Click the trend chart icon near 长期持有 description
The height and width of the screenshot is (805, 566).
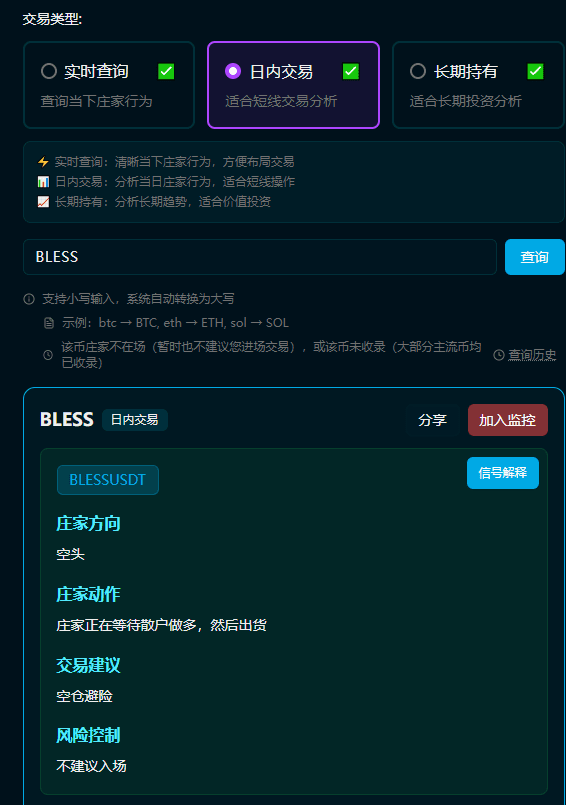point(43,202)
